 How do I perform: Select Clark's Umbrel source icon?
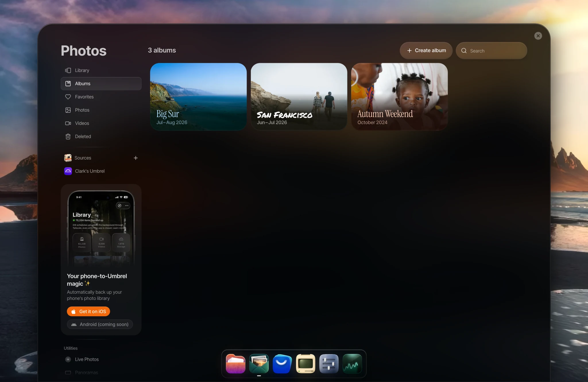68,171
